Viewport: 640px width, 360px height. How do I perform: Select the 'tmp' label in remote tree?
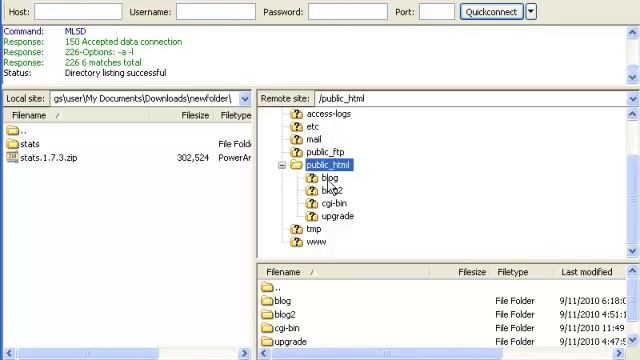pos(314,229)
